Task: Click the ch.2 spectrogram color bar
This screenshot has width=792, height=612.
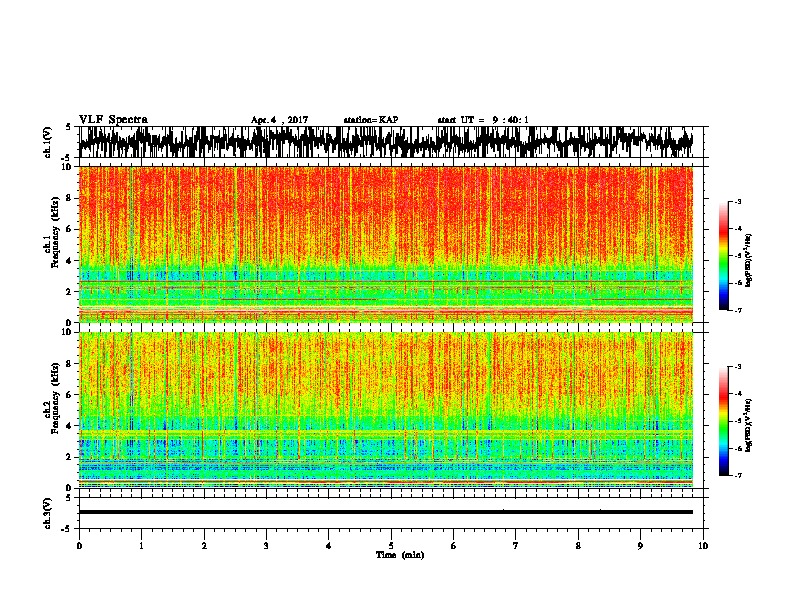Action: tap(723, 421)
